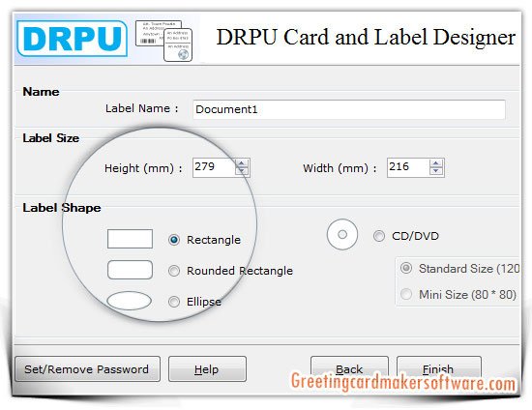
Task: Choose Standard Size radio option
Action: [406, 268]
